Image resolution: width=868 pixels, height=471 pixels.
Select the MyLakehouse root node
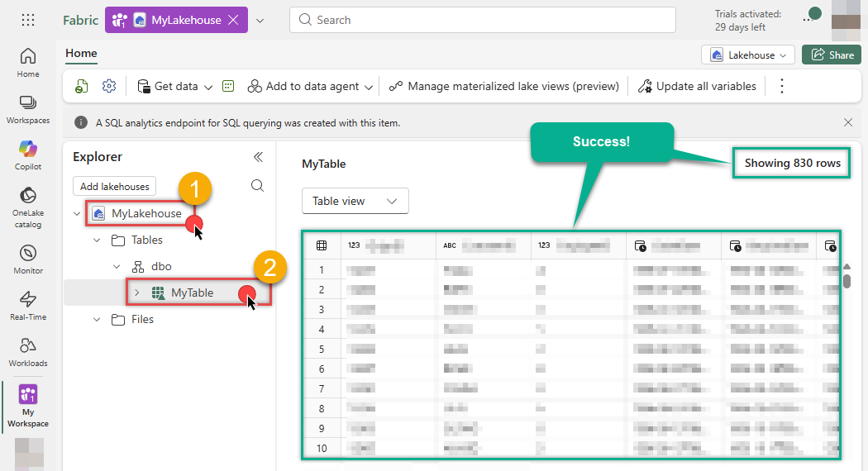tap(146, 214)
